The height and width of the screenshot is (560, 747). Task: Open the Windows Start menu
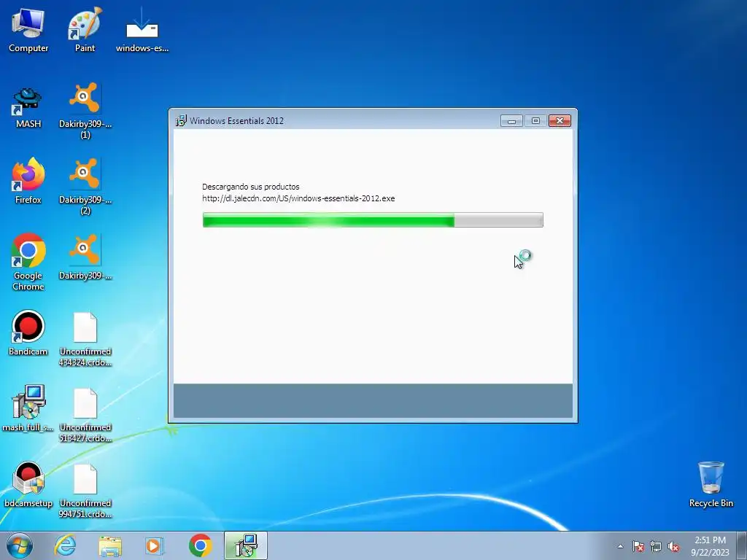20,545
